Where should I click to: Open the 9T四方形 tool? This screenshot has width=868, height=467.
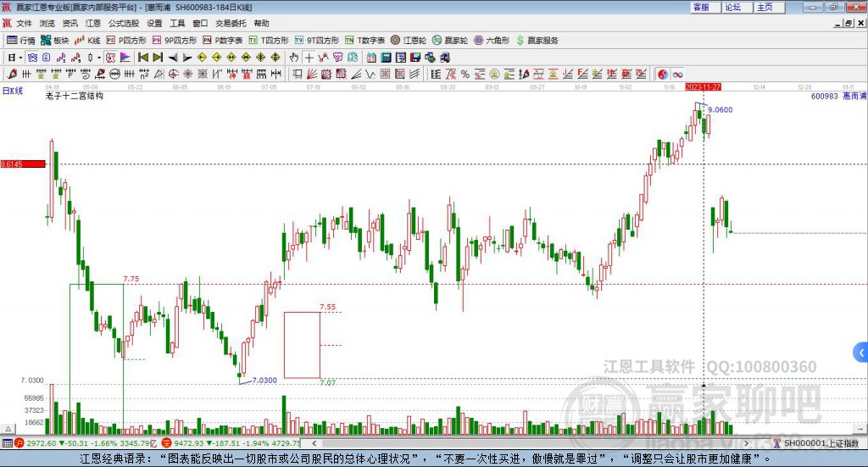coord(317,41)
